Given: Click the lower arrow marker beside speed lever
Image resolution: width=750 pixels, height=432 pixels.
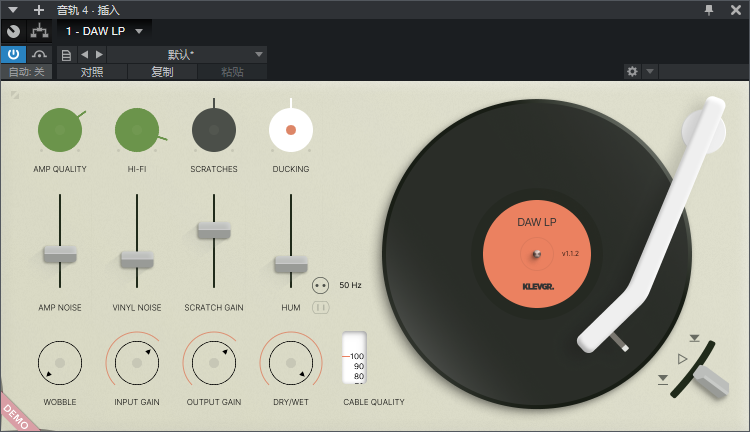Looking at the screenshot, I should pyautogui.click(x=662, y=379).
